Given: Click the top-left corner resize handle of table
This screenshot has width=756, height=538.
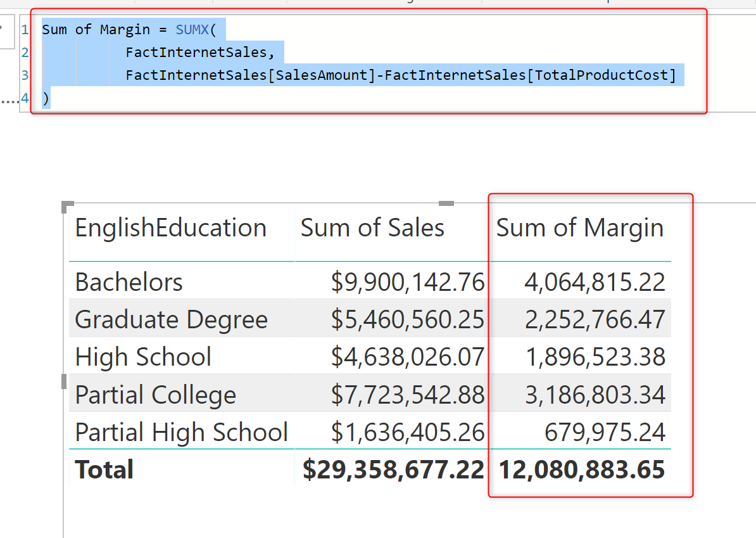Looking at the screenshot, I should pos(67,206).
